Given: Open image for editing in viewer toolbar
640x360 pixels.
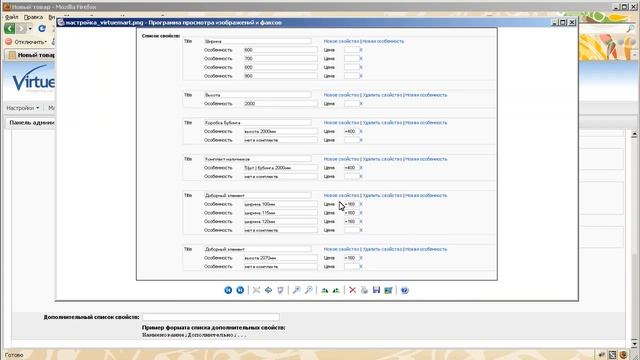Looking at the screenshot, I should point(389,290).
